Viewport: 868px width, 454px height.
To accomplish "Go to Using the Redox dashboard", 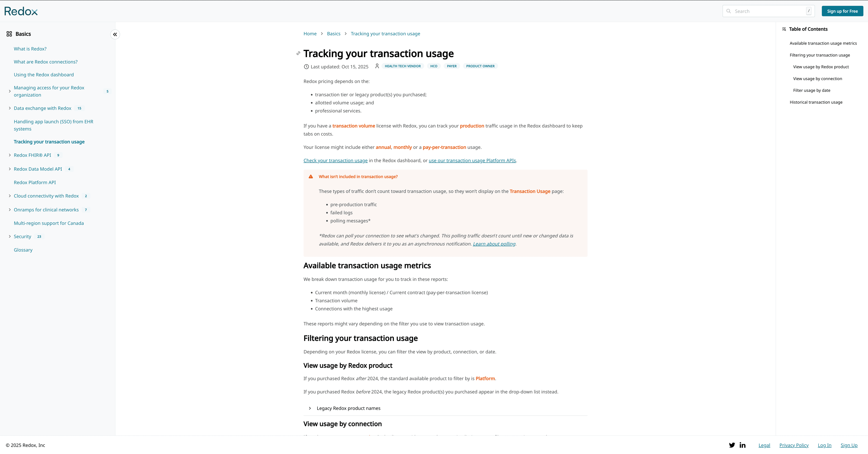I will coord(43,75).
